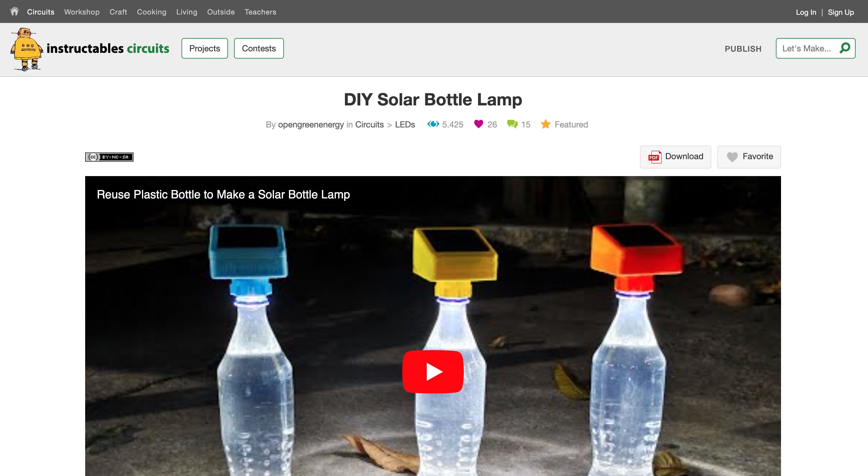Screen dimensions: 868x476
Task: Open the Contests button
Action: click(259, 49)
